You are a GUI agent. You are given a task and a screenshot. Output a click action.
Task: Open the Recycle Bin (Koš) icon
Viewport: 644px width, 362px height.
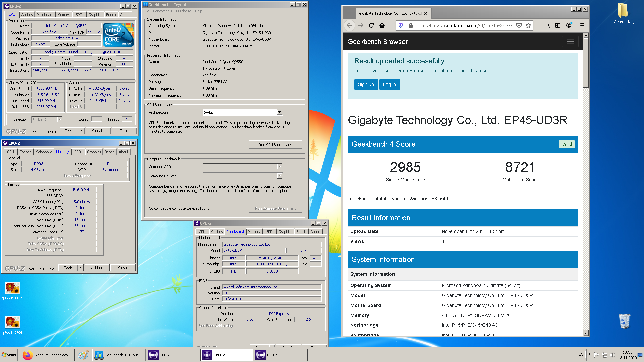pyautogui.click(x=624, y=324)
